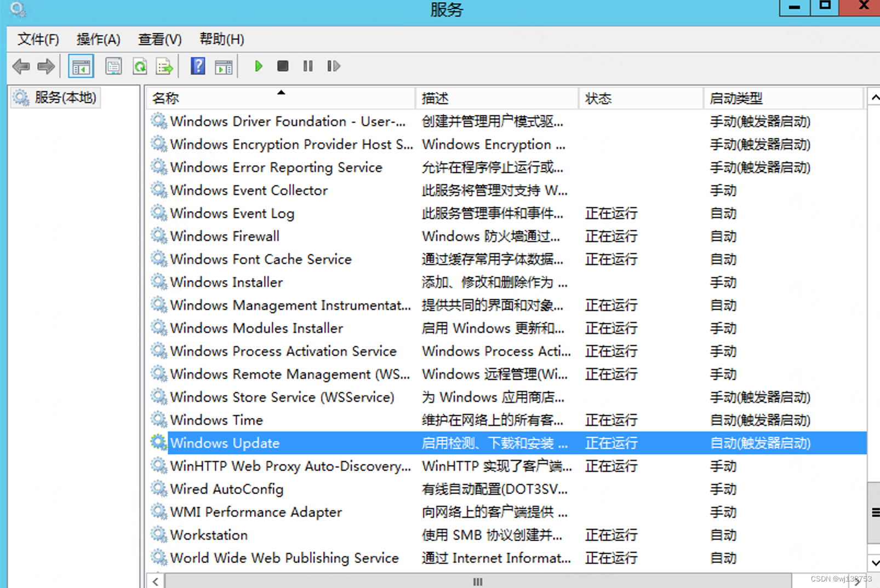Select Windows Event Log row

pos(507,214)
